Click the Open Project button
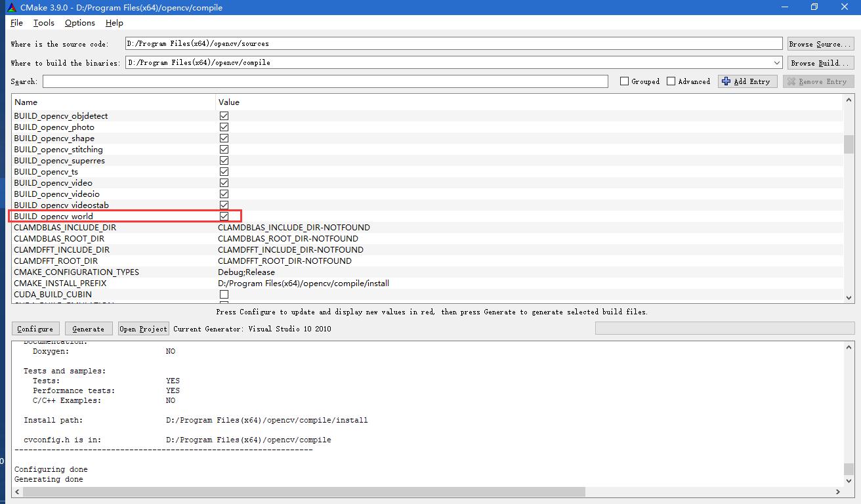 (x=143, y=329)
